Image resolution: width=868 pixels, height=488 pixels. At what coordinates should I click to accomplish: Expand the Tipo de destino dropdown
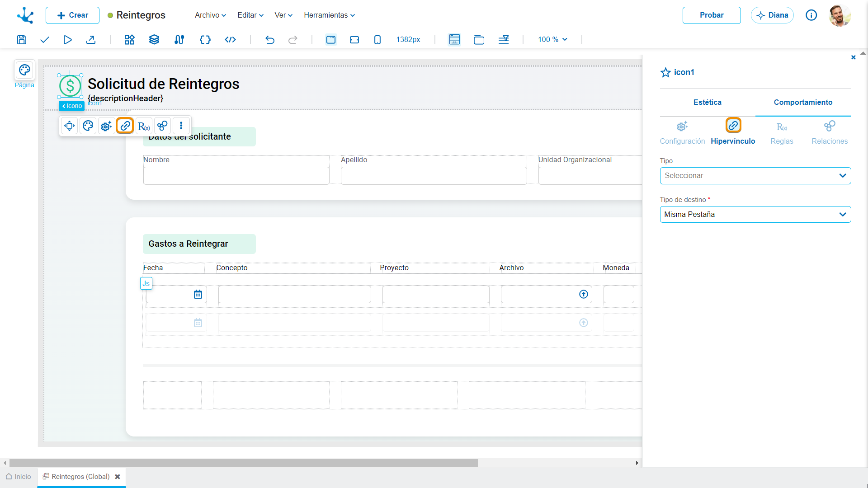click(755, 215)
